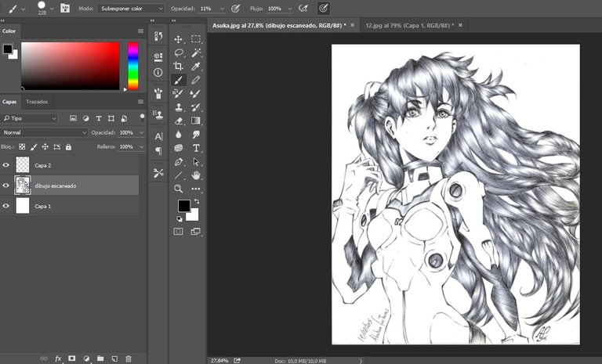Image resolution: width=602 pixels, height=364 pixels.
Task: Select the Crop tool
Action: click(178, 66)
